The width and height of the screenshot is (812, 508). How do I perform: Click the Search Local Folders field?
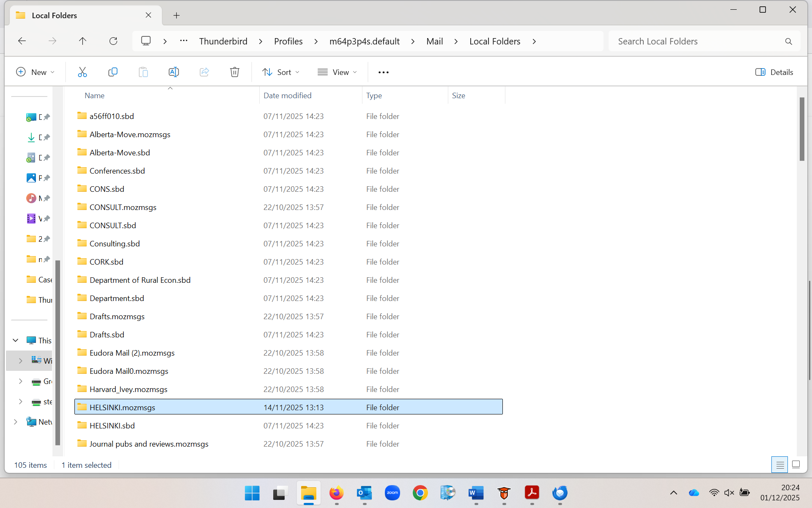[x=698, y=41]
